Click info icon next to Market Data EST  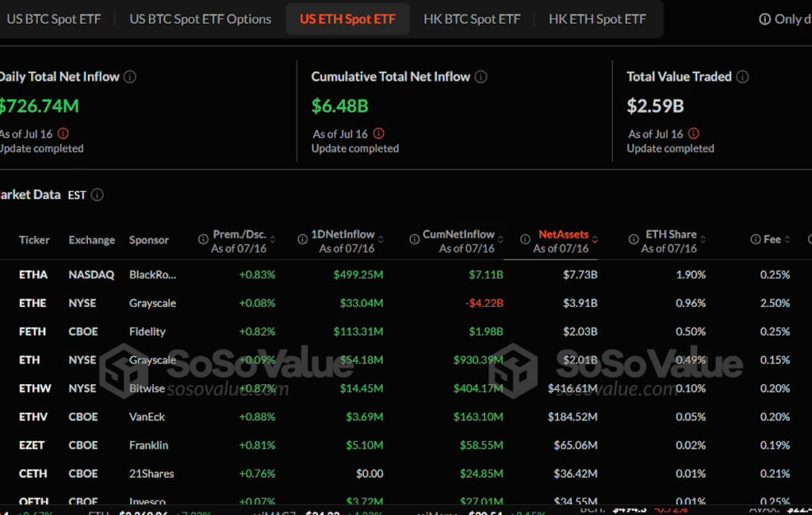pyautogui.click(x=98, y=194)
